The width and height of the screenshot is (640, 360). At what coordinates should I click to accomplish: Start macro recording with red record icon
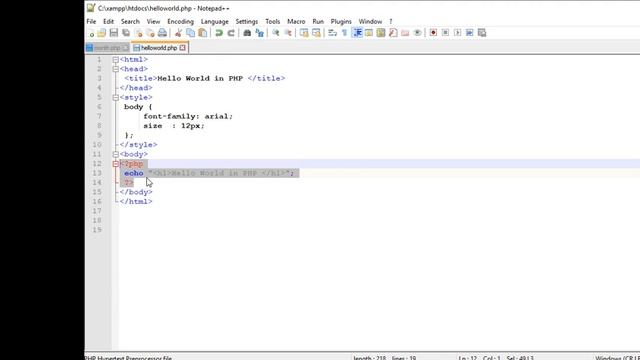(x=433, y=33)
